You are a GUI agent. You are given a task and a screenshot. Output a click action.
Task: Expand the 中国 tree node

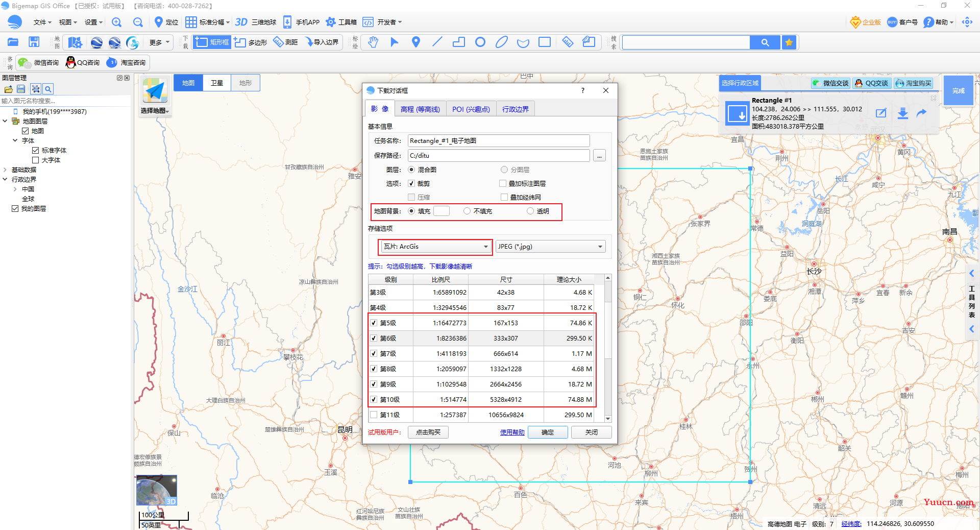tap(15, 189)
